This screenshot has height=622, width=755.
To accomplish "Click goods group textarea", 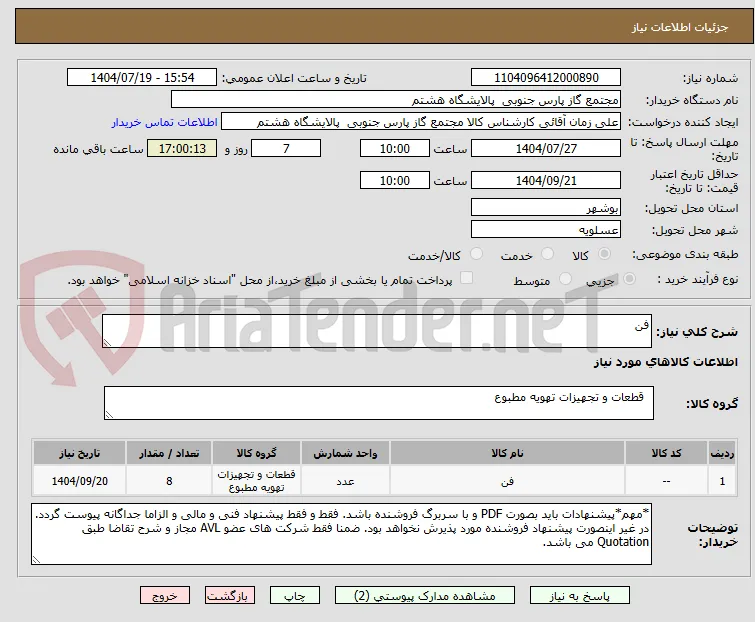I will [x=379, y=403].
